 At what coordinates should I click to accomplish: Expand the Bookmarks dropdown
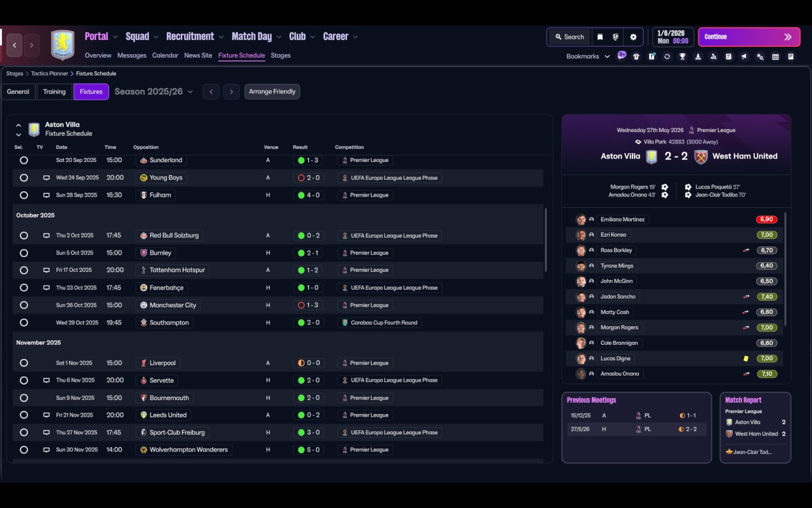point(588,57)
